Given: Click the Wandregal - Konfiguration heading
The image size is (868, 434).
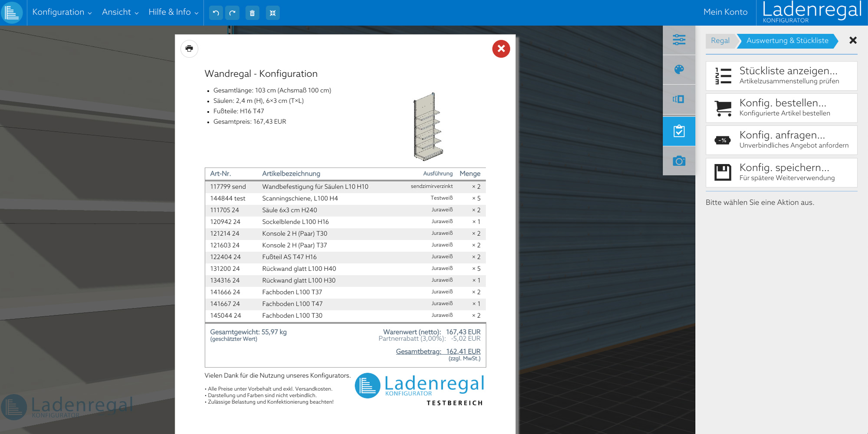Looking at the screenshot, I should pyautogui.click(x=261, y=74).
